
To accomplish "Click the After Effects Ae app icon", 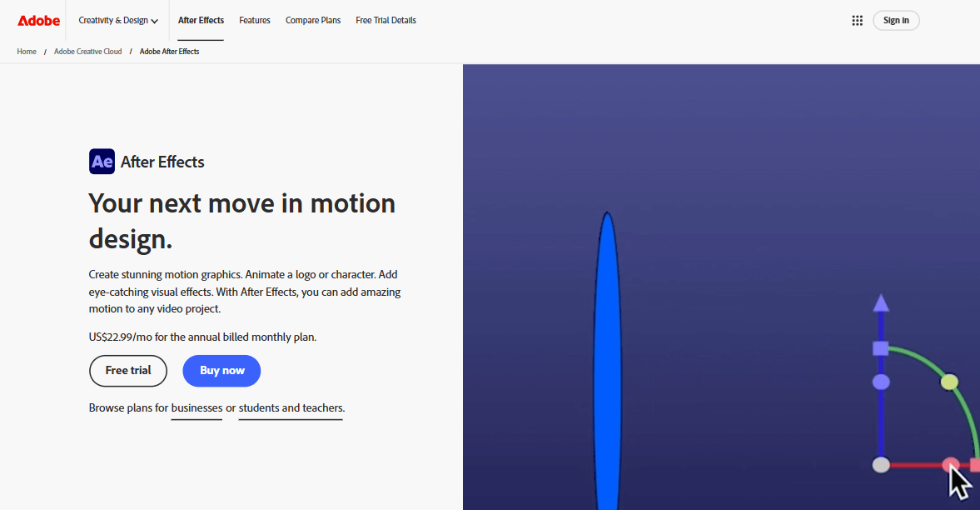I will click(102, 162).
